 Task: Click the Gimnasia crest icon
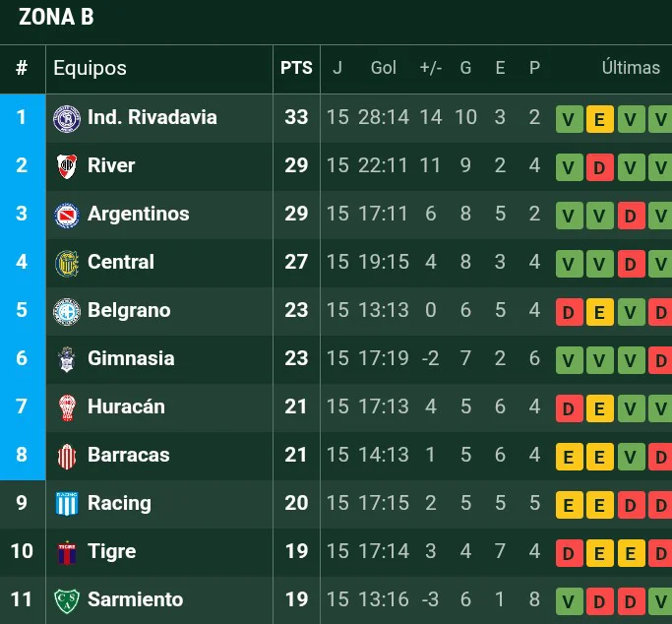click(x=67, y=359)
